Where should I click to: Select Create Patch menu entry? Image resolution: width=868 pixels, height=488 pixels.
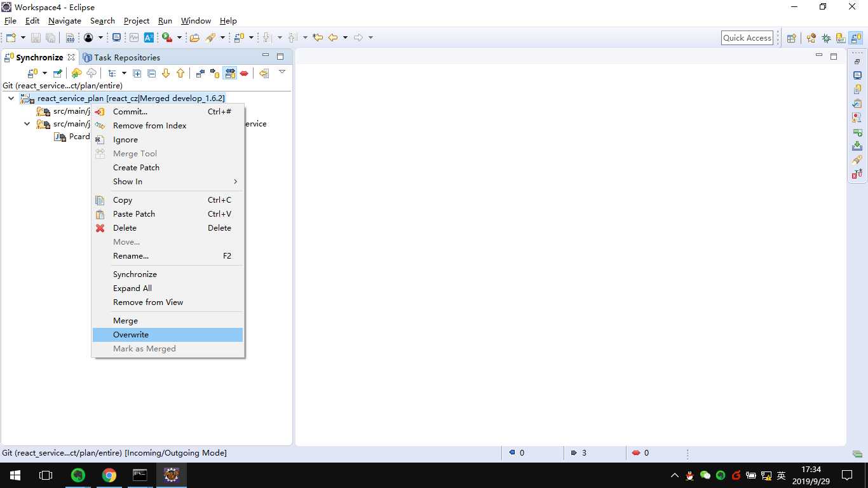(168, 167)
